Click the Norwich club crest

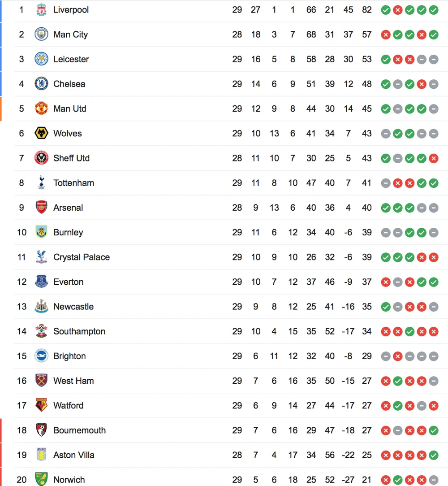coord(41,480)
